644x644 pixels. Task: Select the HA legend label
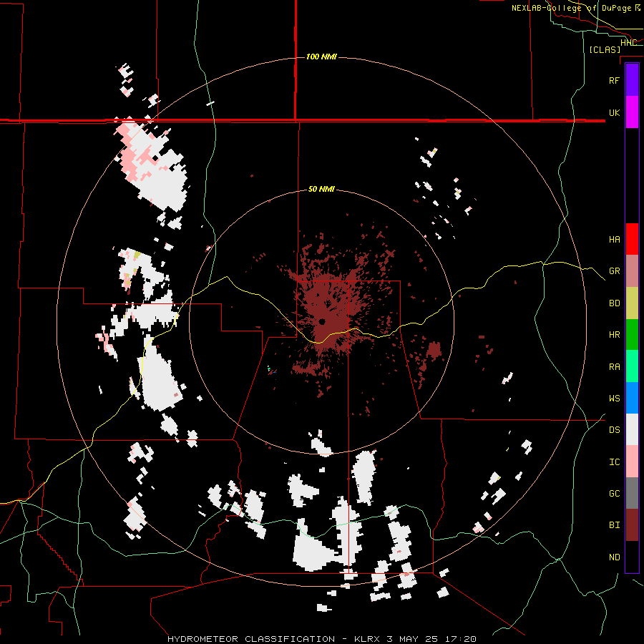click(x=614, y=240)
